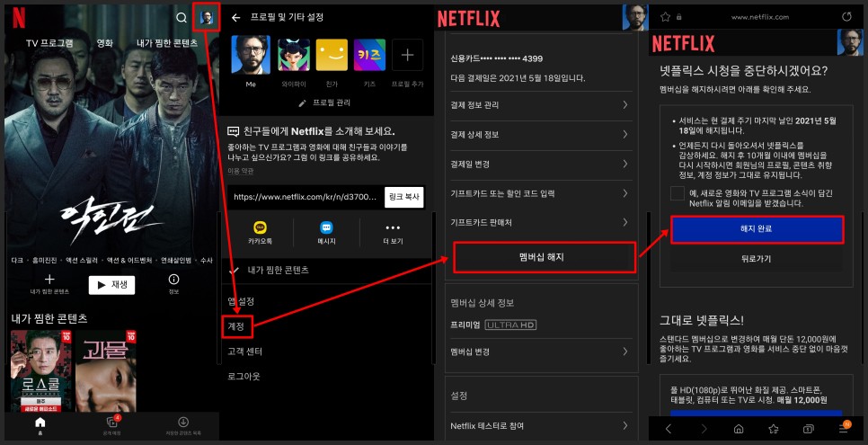Tap the browser bookmark star icon in the address bar
The image size is (868, 445).
pos(665,16)
